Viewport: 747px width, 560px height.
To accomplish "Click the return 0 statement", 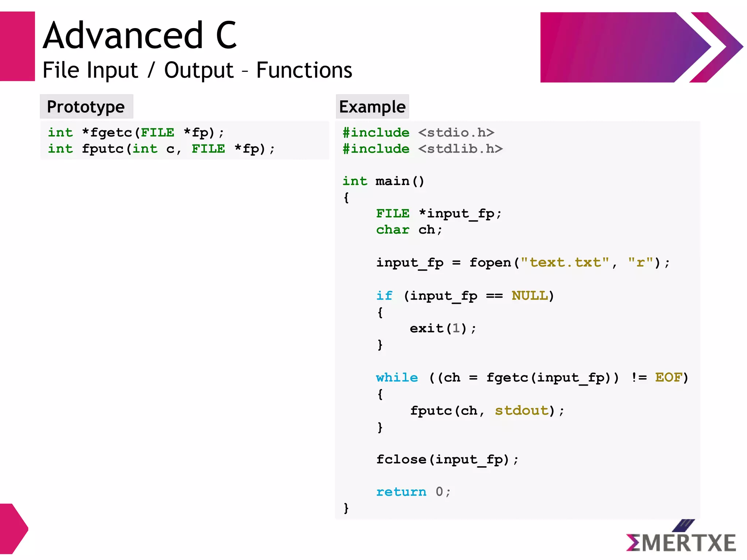I will 413,492.
